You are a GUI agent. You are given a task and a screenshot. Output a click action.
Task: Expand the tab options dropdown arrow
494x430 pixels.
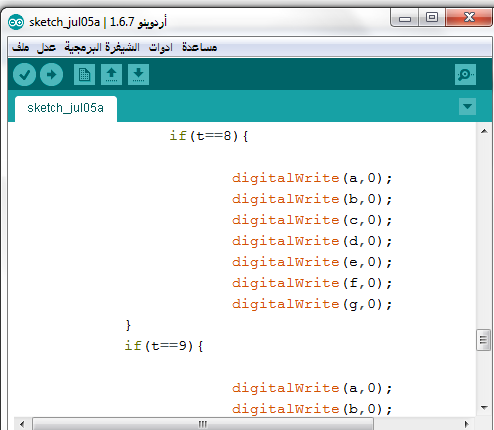pyautogui.click(x=467, y=106)
